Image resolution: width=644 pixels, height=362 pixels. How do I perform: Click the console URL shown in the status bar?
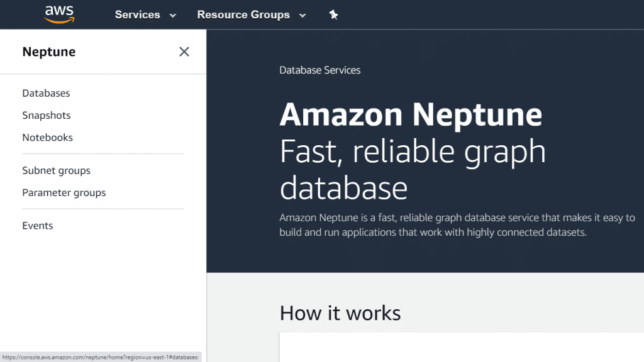tap(101, 356)
